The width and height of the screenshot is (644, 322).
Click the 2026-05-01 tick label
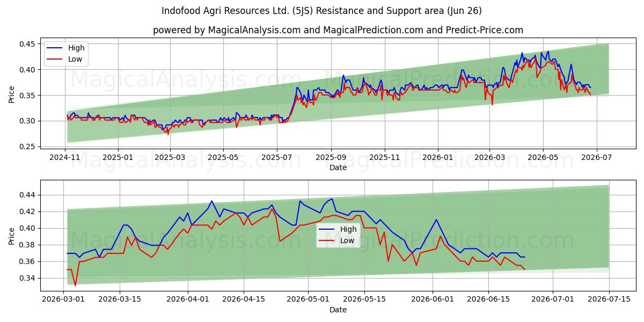[x=308, y=299]
